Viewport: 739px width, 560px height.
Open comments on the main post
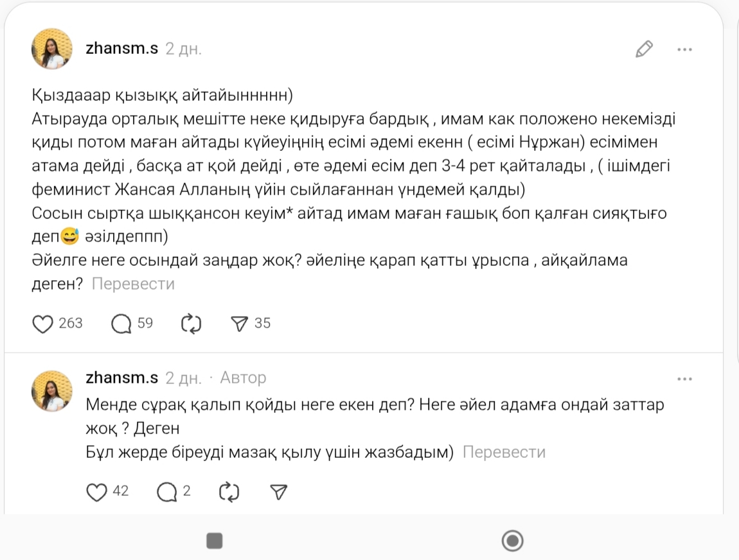point(121,324)
